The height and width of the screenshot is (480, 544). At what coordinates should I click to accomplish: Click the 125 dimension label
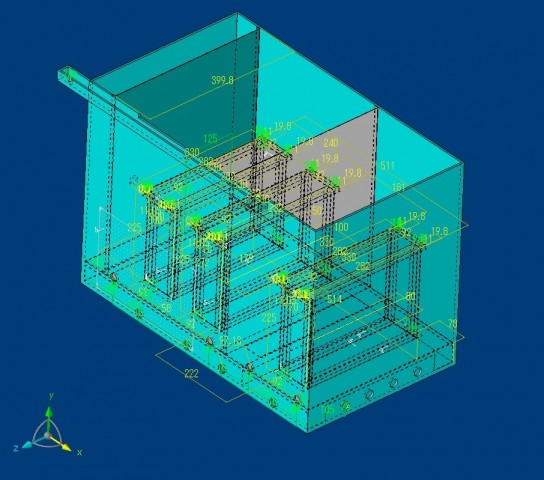[x=210, y=139]
